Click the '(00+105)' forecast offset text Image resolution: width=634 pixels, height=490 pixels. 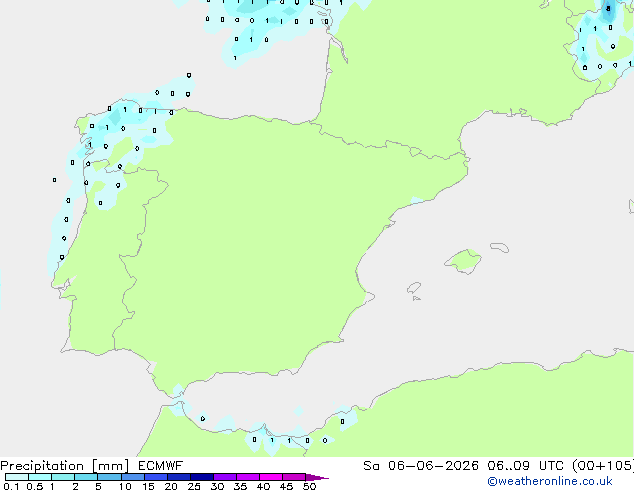(603, 466)
